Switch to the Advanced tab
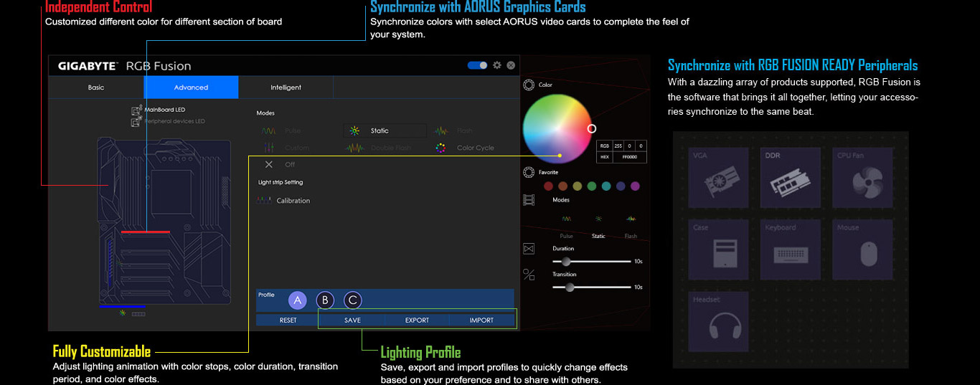Screen dimensions: 980x385 click(191, 87)
